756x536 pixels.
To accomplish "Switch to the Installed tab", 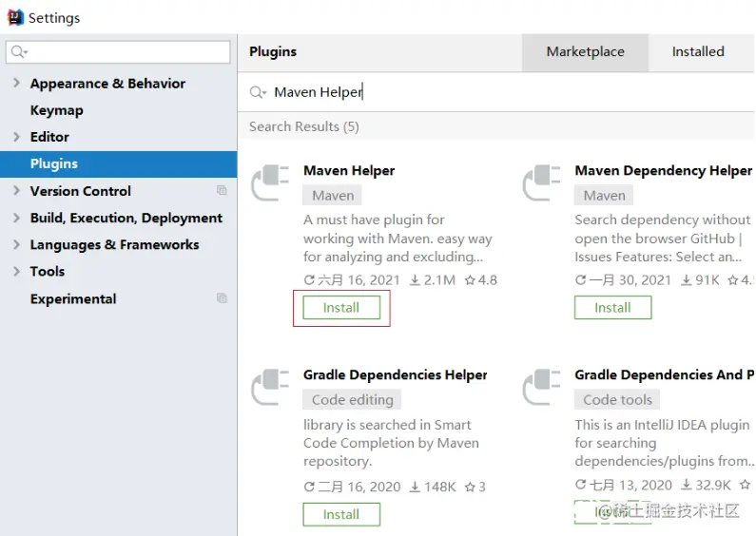I will (x=698, y=52).
